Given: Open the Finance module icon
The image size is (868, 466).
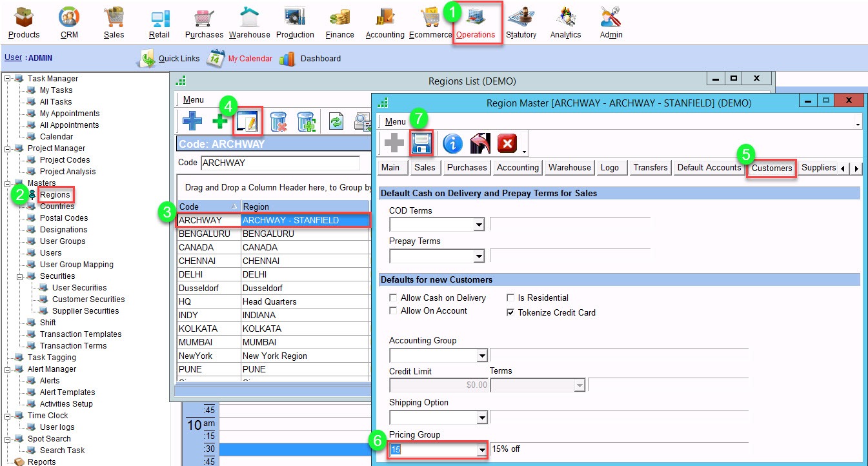Looking at the screenshot, I should click(339, 23).
